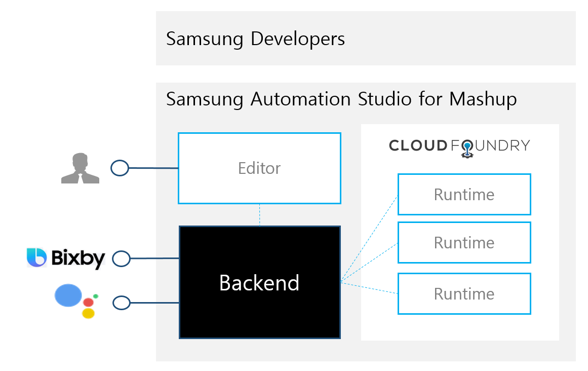Viewport: 588px width, 371px height.
Task: Click the connector circle beside the user icon
Action: [x=120, y=168]
